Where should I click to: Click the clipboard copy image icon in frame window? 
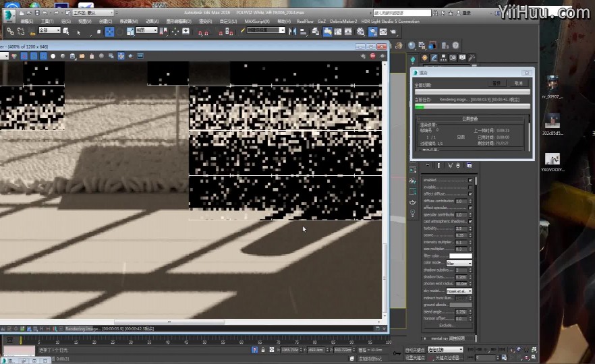[x=92, y=56]
